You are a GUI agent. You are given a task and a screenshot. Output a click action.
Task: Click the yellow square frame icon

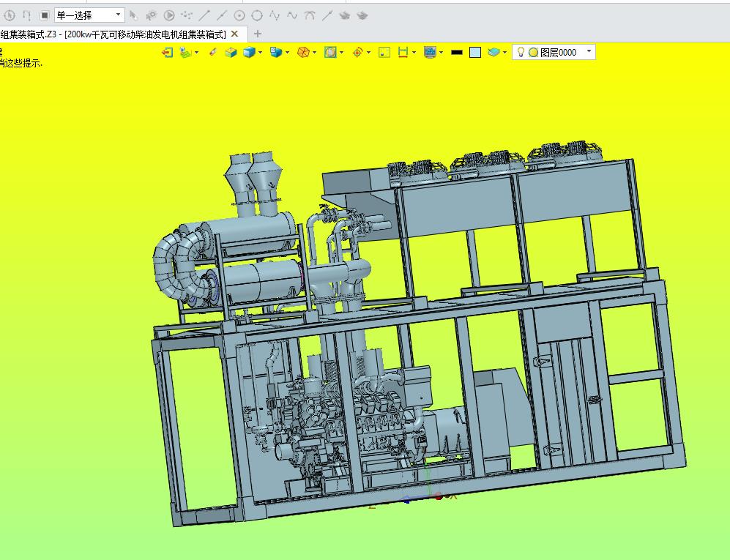tap(384, 52)
